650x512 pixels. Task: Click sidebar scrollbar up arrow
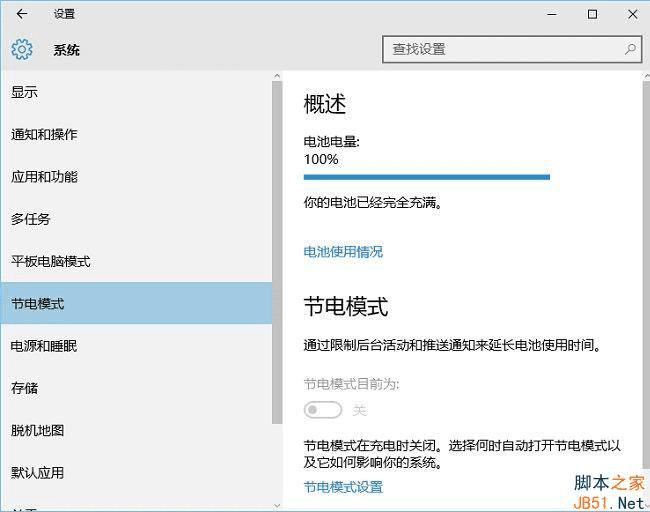pyautogui.click(x=277, y=76)
